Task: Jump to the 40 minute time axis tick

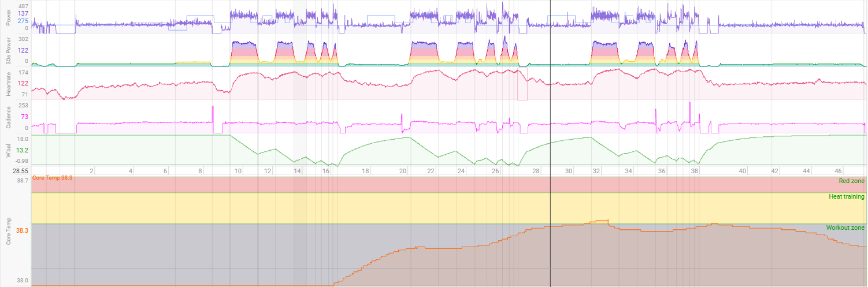Action: [x=743, y=172]
